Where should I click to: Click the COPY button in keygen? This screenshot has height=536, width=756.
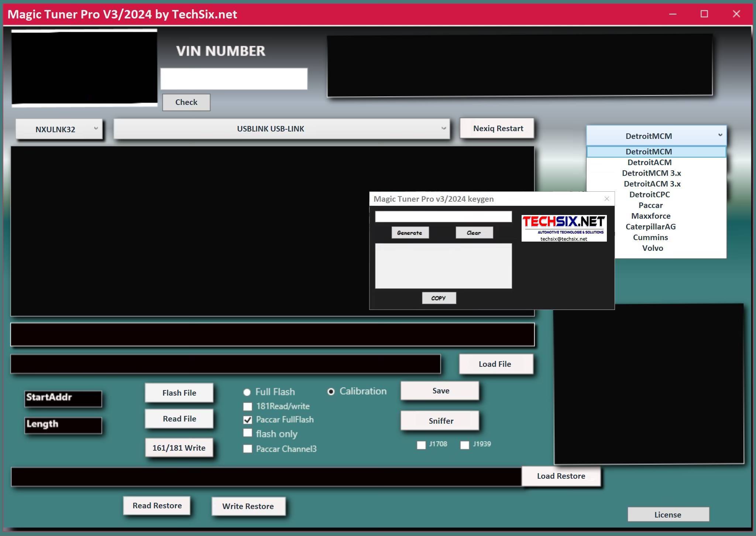439,298
